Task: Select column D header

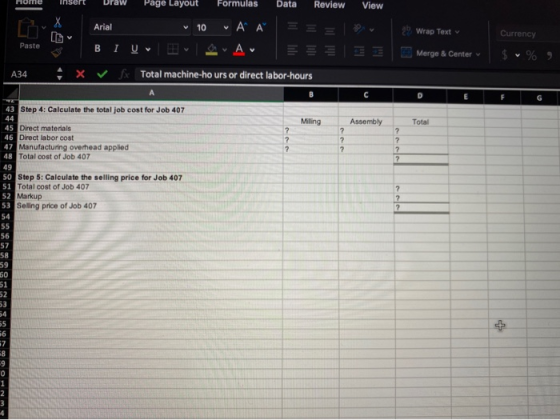Action: click(420, 95)
